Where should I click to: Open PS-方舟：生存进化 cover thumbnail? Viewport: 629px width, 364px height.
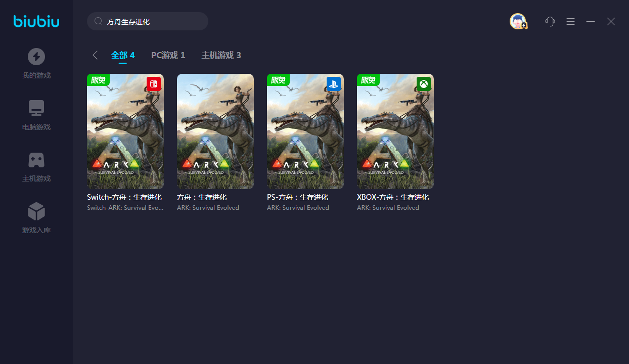pos(305,131)
